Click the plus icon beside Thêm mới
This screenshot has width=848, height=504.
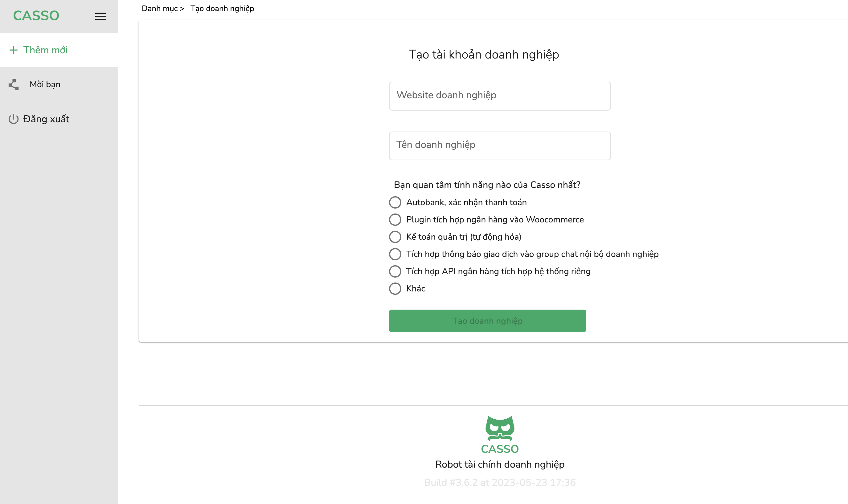[x=14, y=50]
